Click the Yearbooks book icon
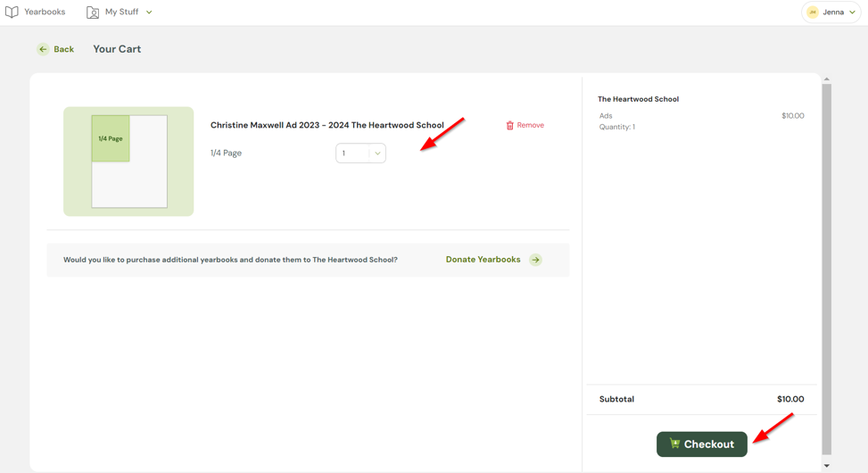This screenshot has height=473, width=868. (12, 12)
